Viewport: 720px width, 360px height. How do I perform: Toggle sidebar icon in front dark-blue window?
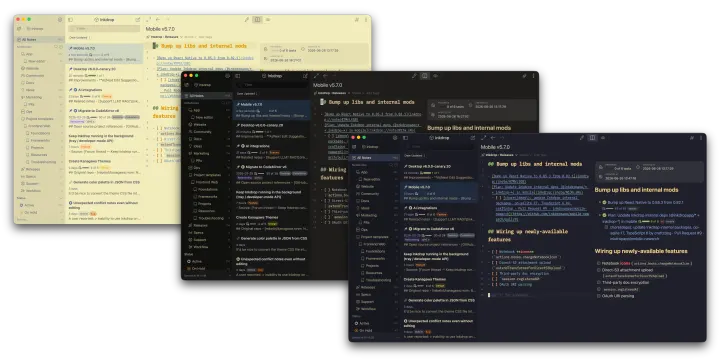[405, 138]
